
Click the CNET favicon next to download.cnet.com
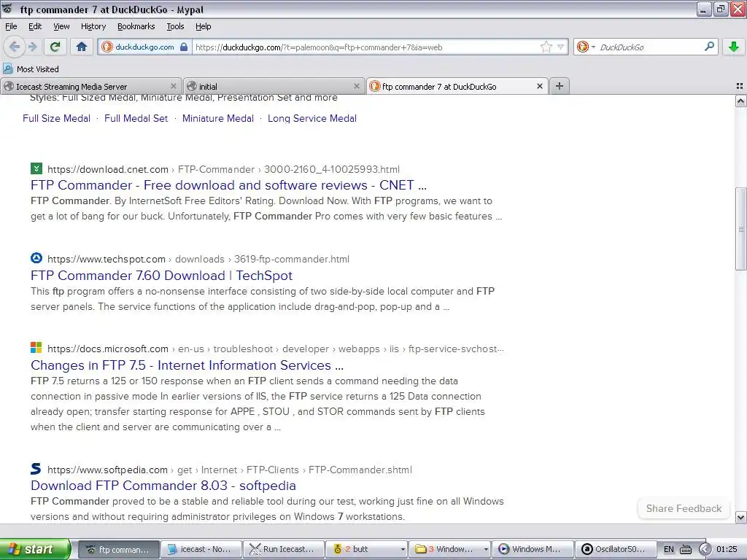(x=36, y=168)
